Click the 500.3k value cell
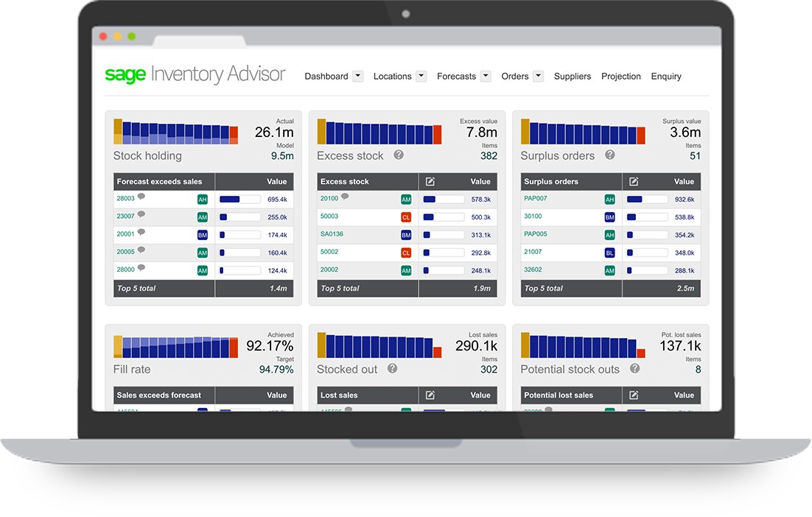 pos(481,217)
